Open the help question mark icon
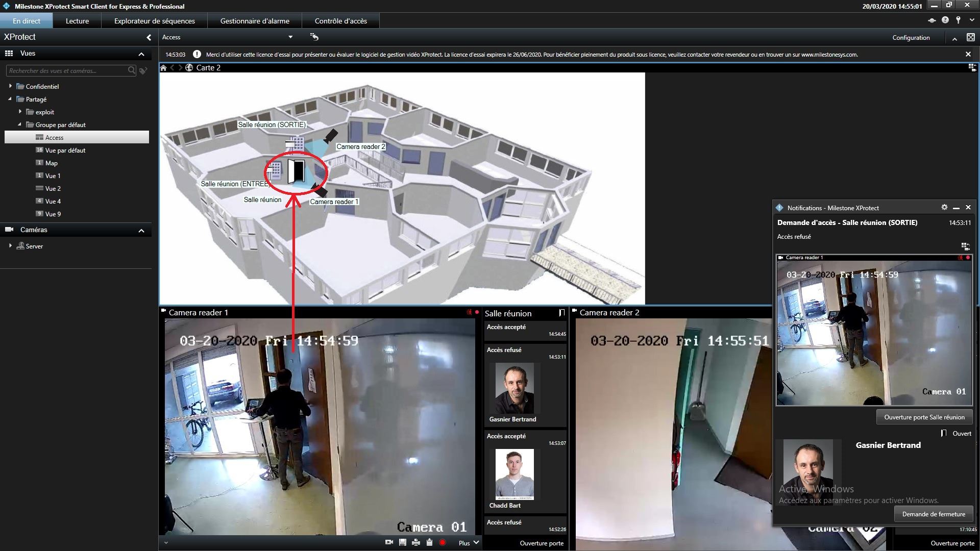The width and height of the screenshot is (980, 551). pyautogui.click(x=945, y=20)
